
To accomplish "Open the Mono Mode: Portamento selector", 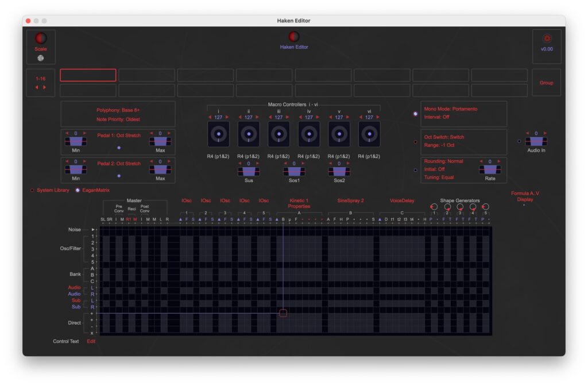I will (x=450, y=109).
